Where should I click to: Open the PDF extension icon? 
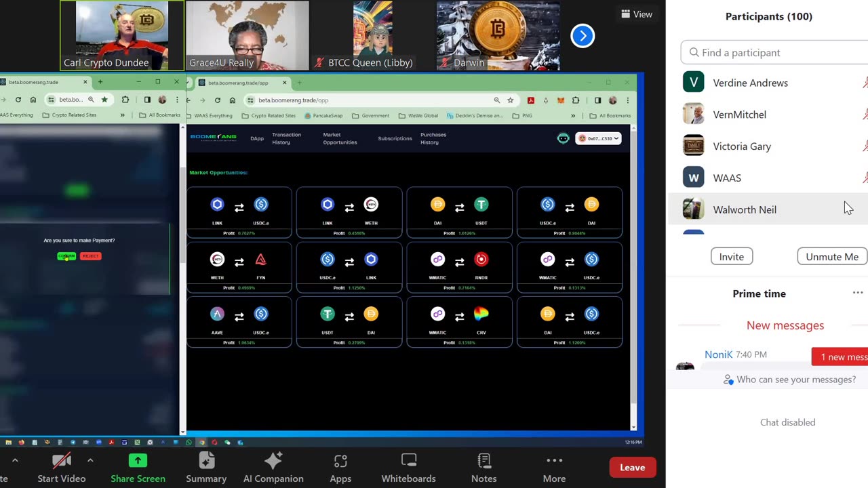pyautogui.click(x=531, y=100)
